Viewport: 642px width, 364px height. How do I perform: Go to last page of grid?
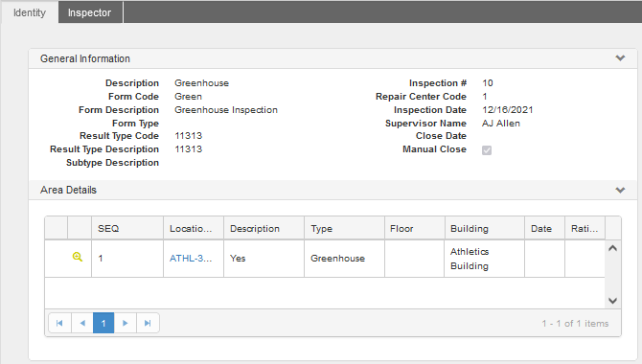coord(148,323)
